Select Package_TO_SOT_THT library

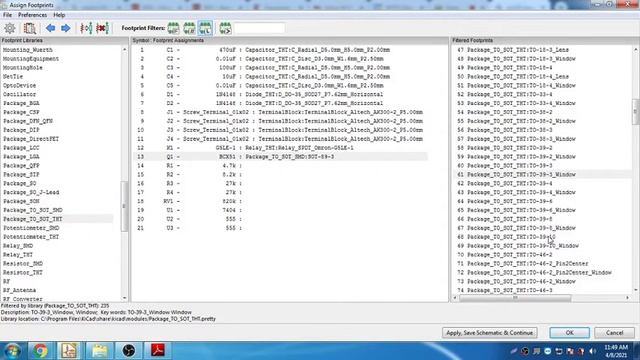click(x=33, y=219)
